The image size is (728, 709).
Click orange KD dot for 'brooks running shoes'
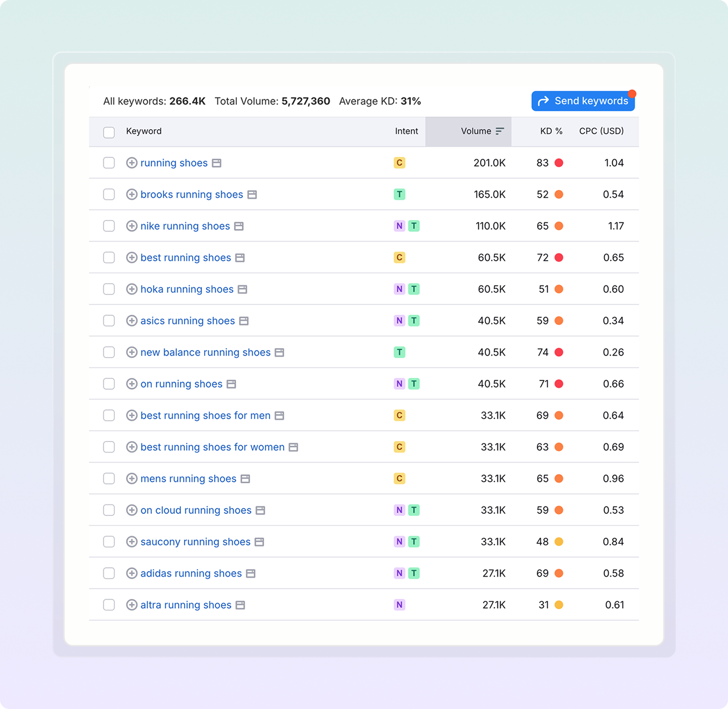click(559, 195)
